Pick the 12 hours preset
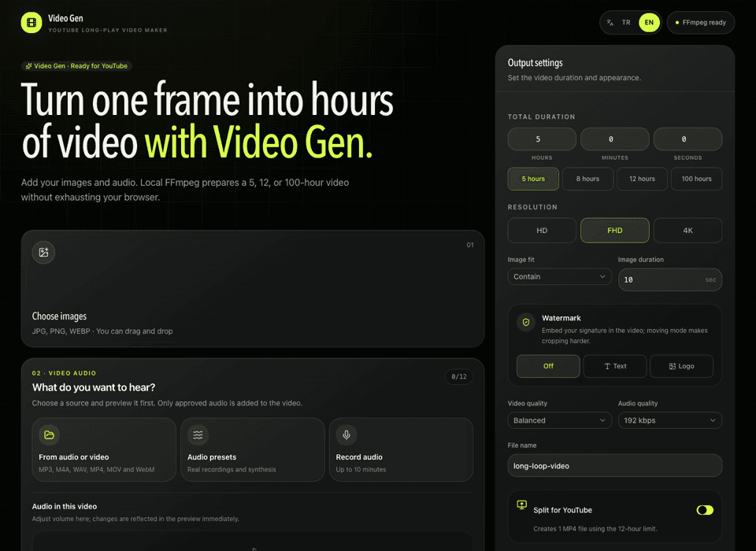 pyautogui.click(x=642, y=179)
